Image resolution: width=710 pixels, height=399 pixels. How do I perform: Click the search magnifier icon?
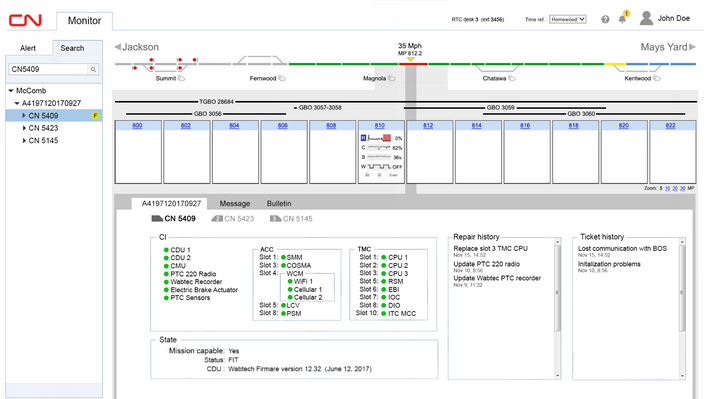point(93,69)
